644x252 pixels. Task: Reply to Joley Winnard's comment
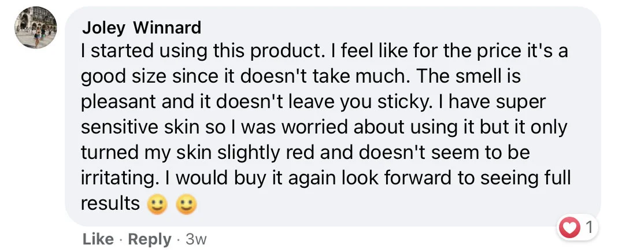[150, 239]
